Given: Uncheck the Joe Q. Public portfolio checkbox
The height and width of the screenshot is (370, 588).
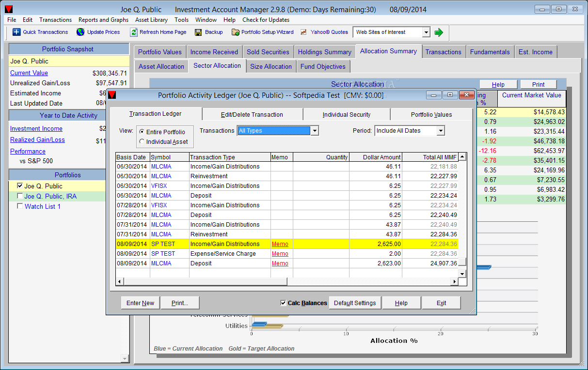Looking at the screenshot, I should tap(20, 185).
